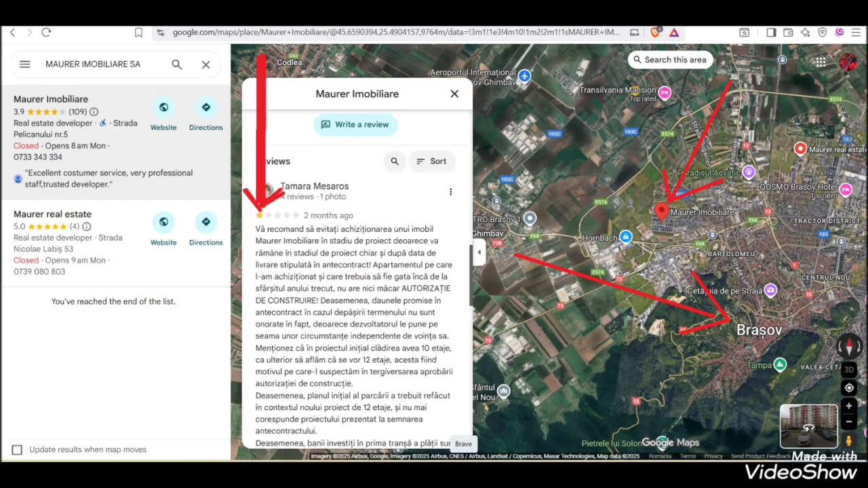Click the Brave Shields lion icon

coord(656,33)
